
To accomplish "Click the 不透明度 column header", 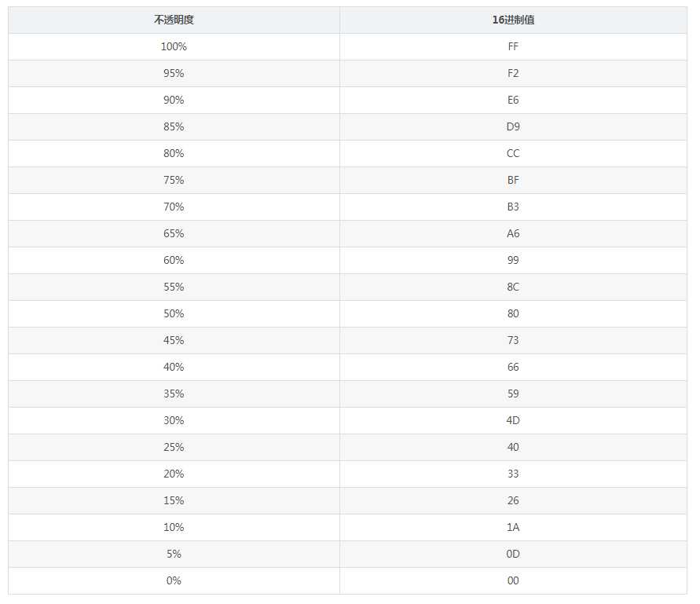I will (x=174, y=20).
